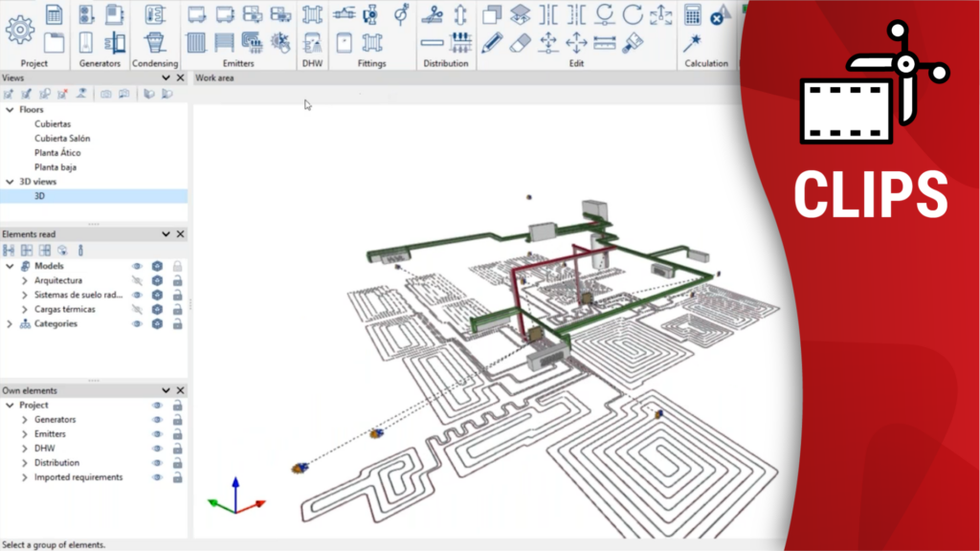This screenshot has width=980, height=551.
Task: Select the eraser delete tool
Action: coord(520,42)
